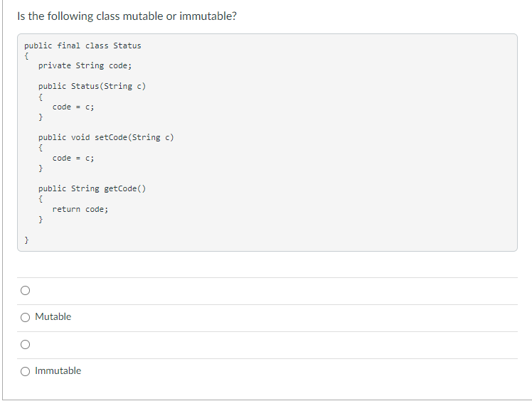Select the Mutable radio button

(x=25, y=317)
